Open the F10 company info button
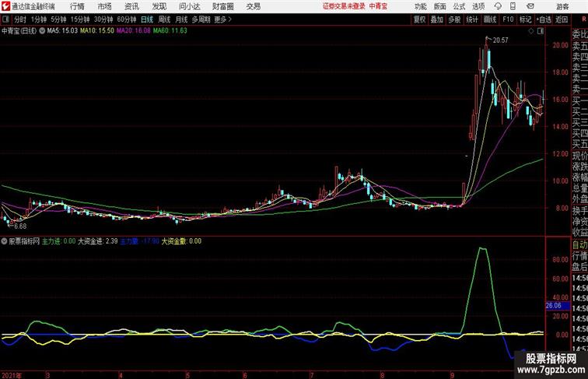This screenshot has width=588, height=379. (508, 19)
